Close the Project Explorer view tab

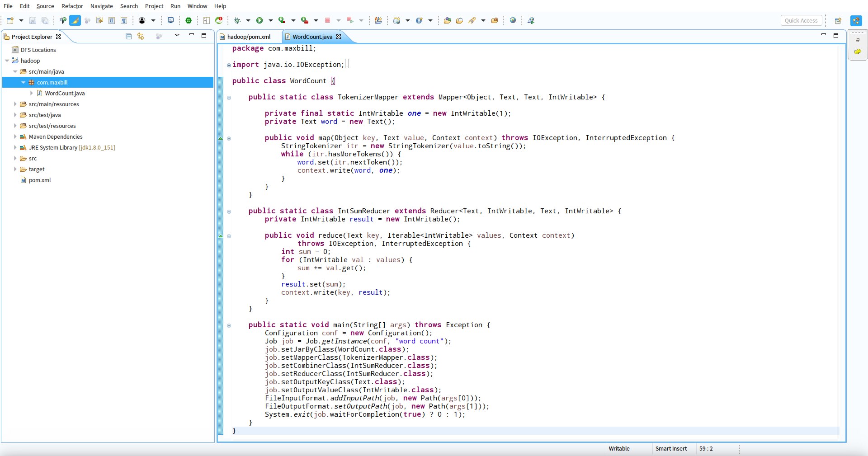click(x=58, y=37)
